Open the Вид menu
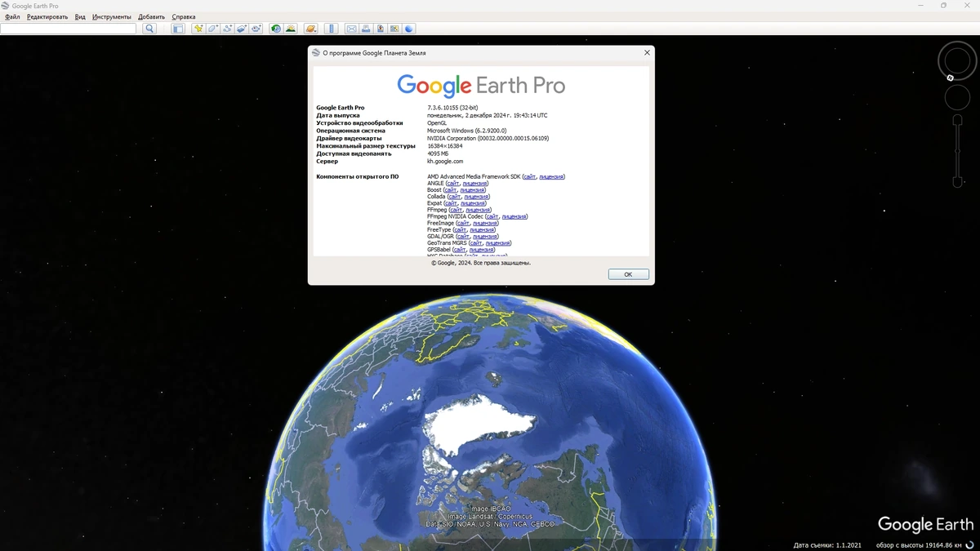980x551 pixels. tap(80, 17)
